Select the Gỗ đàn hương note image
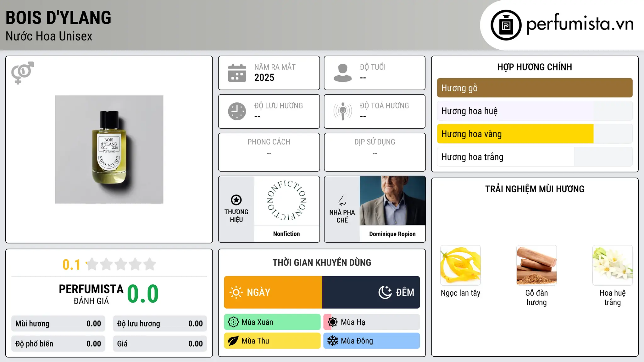 click(536, 265)
